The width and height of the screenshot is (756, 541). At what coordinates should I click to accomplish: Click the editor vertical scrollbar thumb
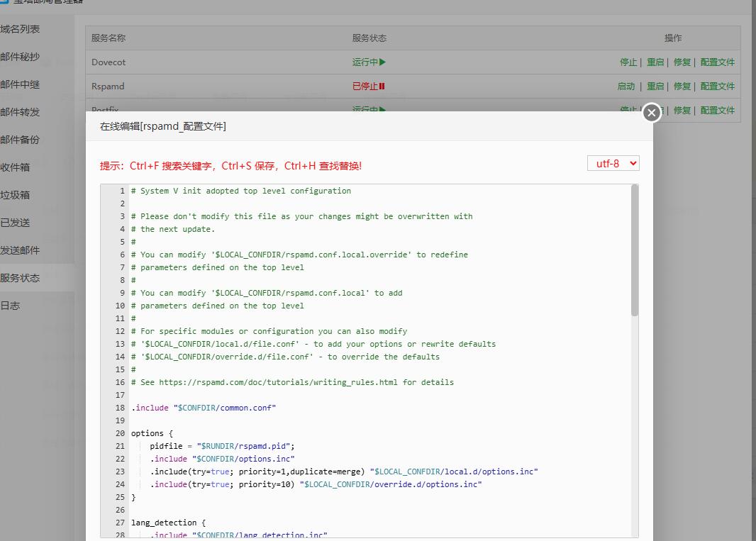(635, 251)
